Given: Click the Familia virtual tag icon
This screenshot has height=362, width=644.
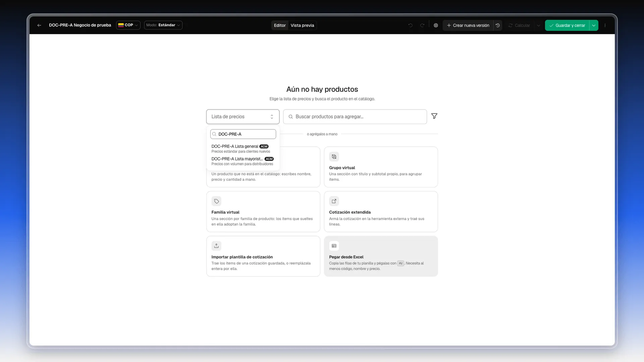Looking at the screenshot, I should pos(216,201).
